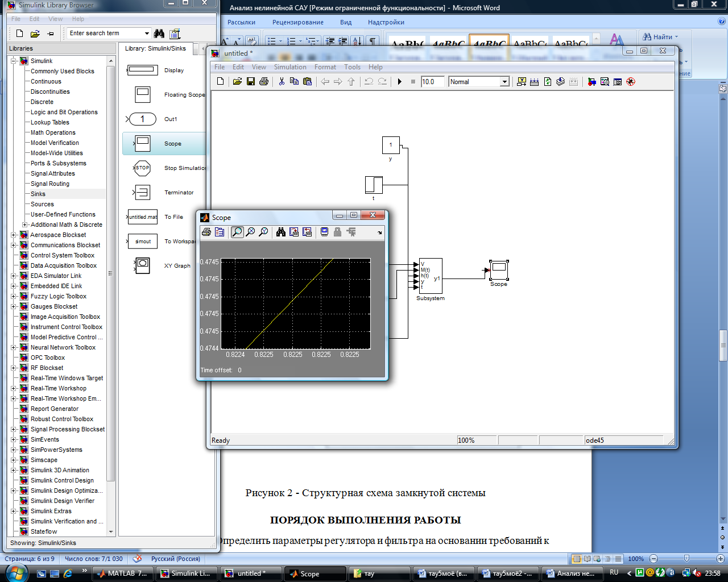Open the Рецензирование tab in Word

(x=298, y=23)
